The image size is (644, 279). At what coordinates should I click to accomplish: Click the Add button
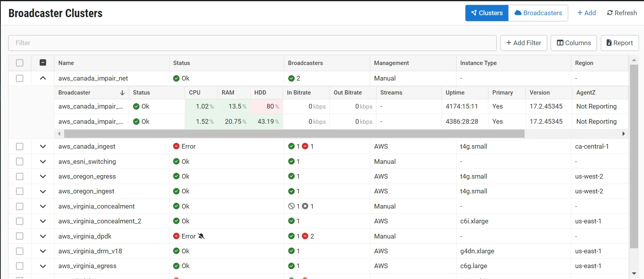pyautogui.click(x=586, y=13)
